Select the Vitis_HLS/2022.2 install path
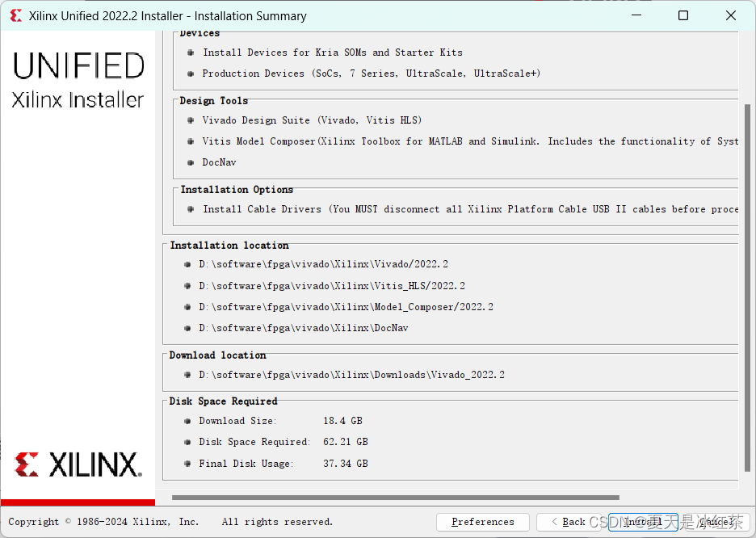This screenshot has width=756, height=538. coord(332,286)
